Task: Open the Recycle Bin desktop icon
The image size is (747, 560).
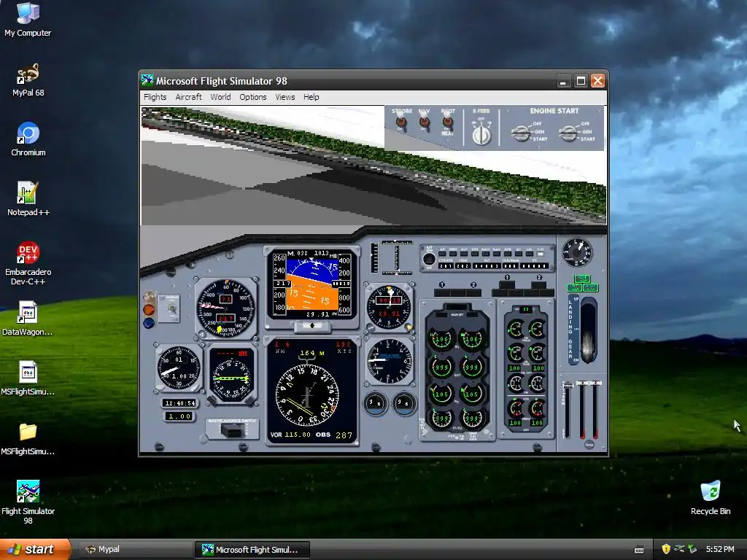Action: (711, 498)
